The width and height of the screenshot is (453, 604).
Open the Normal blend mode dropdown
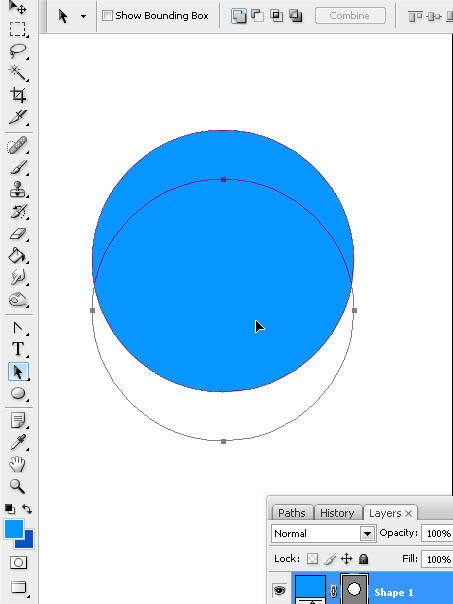pyautogui.click(x=323, y=534)
